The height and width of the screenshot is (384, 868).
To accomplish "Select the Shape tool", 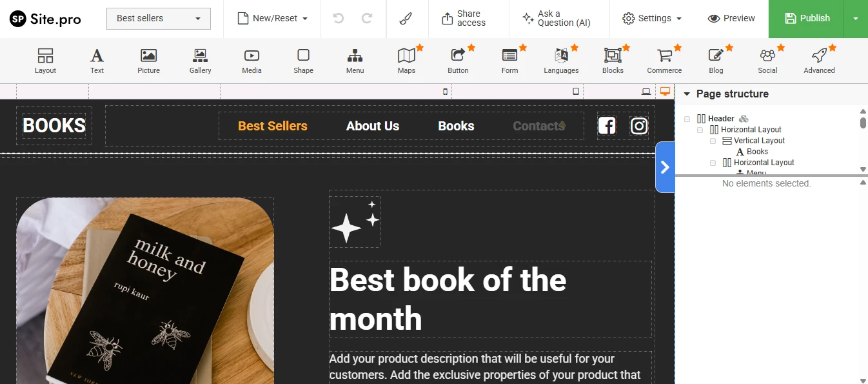I will tap(303, 60).
